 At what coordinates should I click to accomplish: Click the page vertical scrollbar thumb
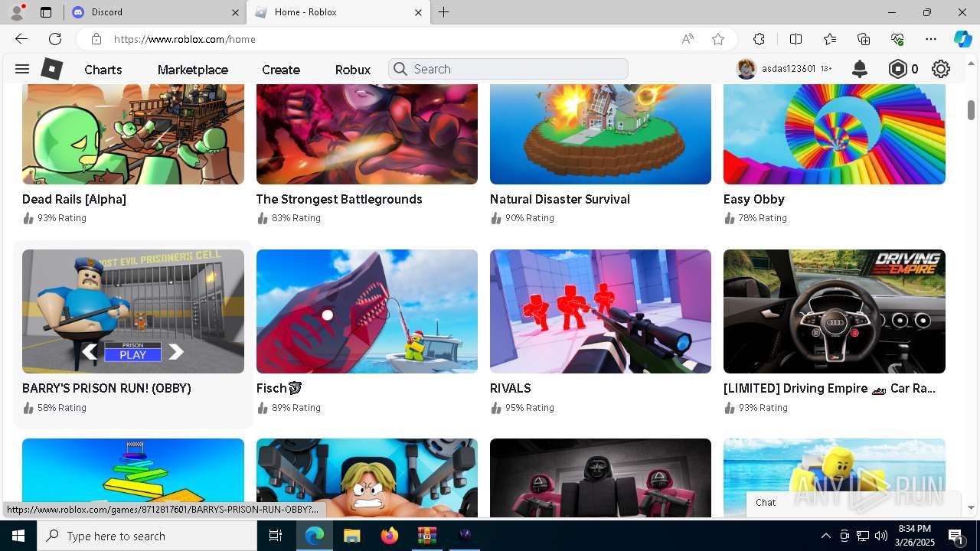coord(971,109)
